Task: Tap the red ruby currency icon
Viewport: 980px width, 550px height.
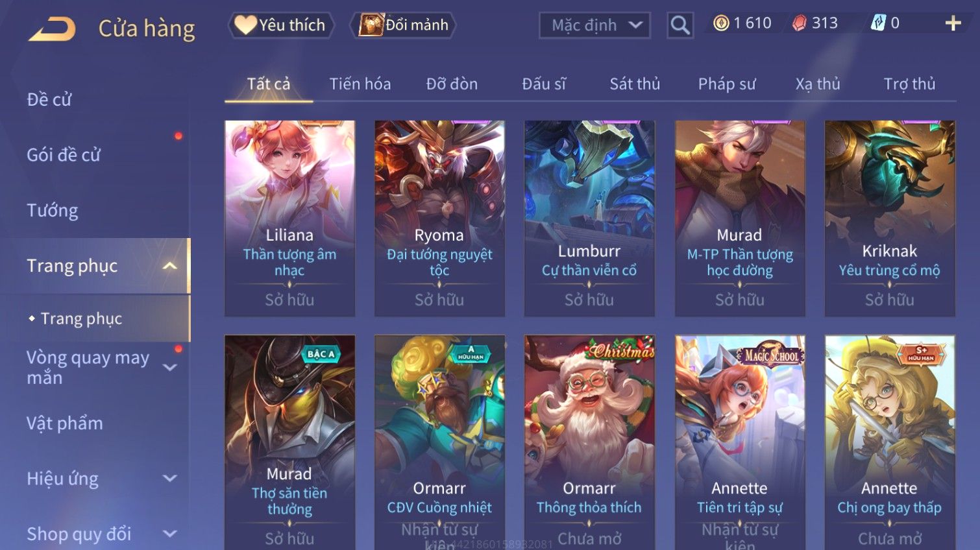Action: pos(799,23)
